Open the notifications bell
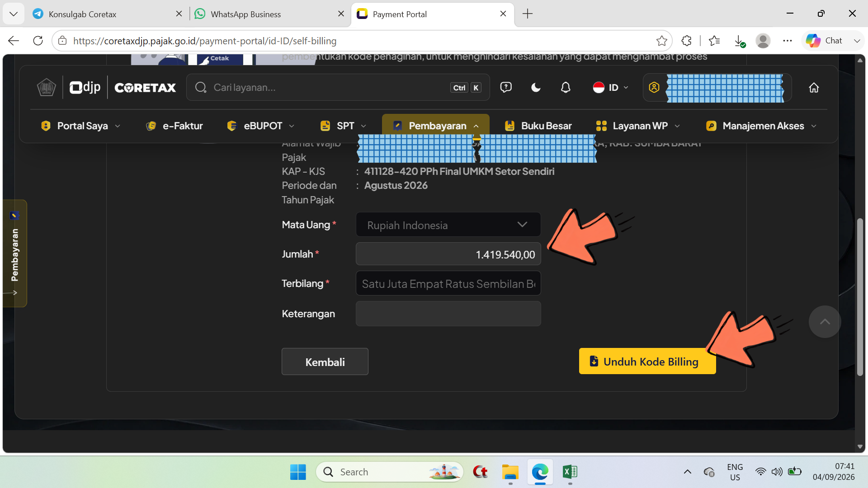The width and height of the screenshot is (868, 488). (x=566, y=88)
